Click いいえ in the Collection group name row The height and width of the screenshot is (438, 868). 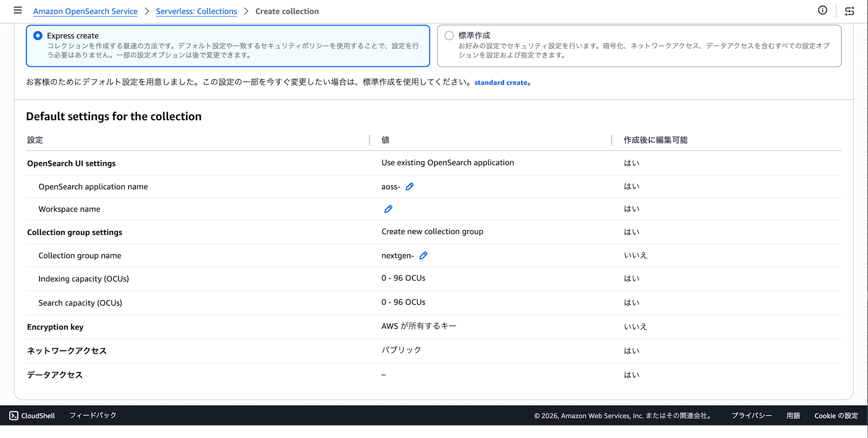coord(635,255)
